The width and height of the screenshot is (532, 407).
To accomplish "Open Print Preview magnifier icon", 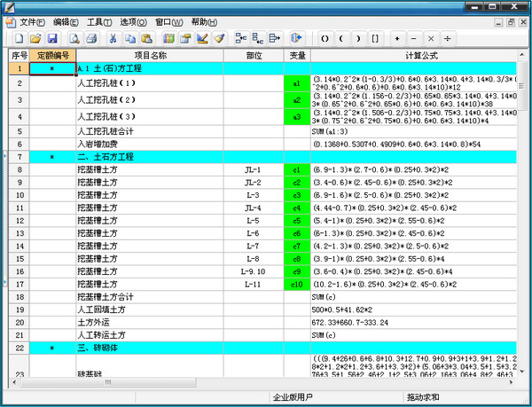I will point(74,39).
